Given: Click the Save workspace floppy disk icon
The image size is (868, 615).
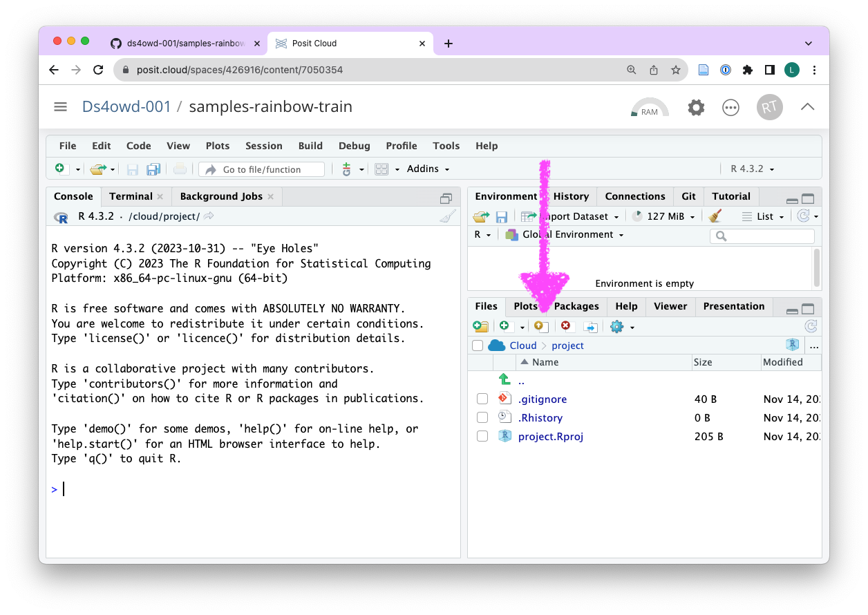Looking at the screenshot, I should (502, 216).
